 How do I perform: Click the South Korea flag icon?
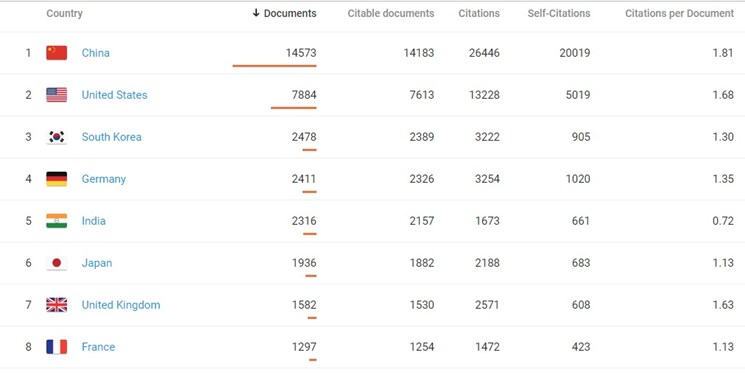pyautogui.click(x=57, y=137)
